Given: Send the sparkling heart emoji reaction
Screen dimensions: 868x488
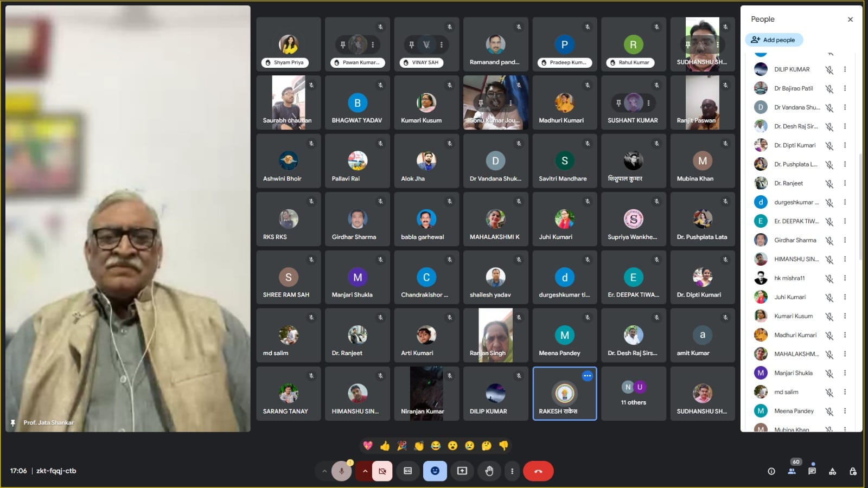Looking at the screenshot, I should click(368, 446).
